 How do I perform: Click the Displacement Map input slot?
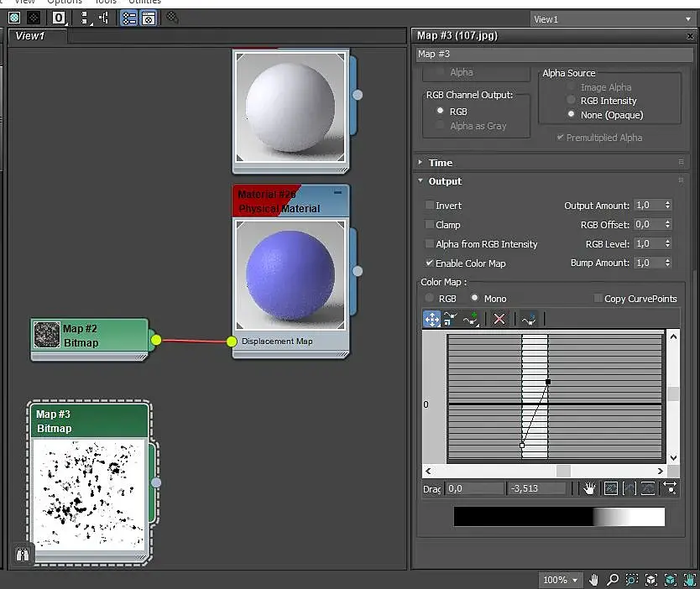point(232,341)
